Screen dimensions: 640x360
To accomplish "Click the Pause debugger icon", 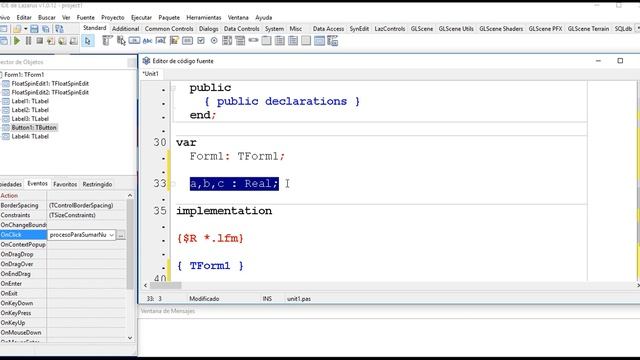I will pyautogui.click(x=28, y=41).
